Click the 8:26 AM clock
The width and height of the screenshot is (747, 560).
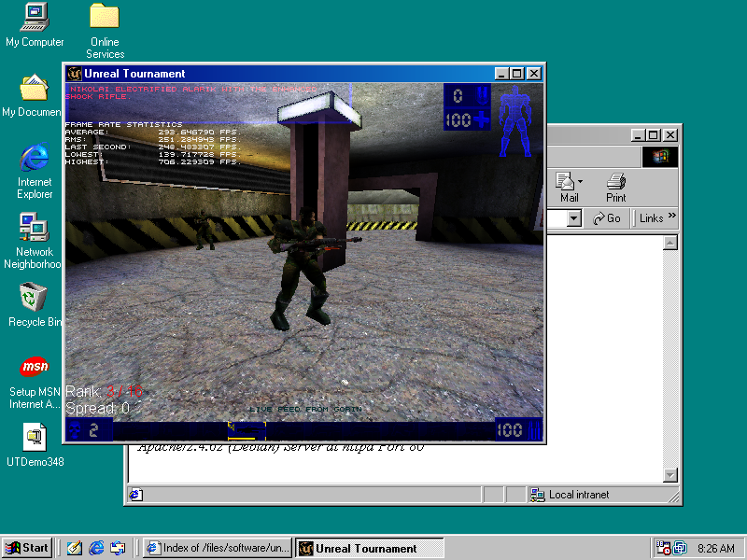point(715,549)
